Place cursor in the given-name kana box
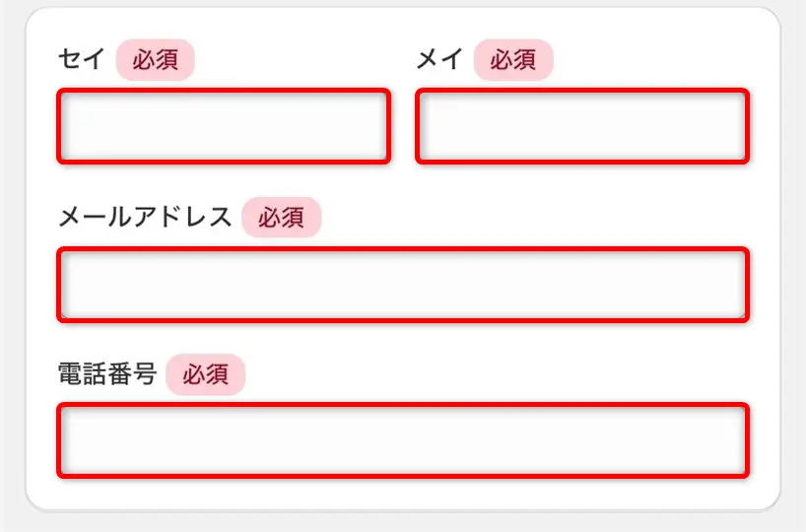The image size is (806, 532). click(581, 127)
